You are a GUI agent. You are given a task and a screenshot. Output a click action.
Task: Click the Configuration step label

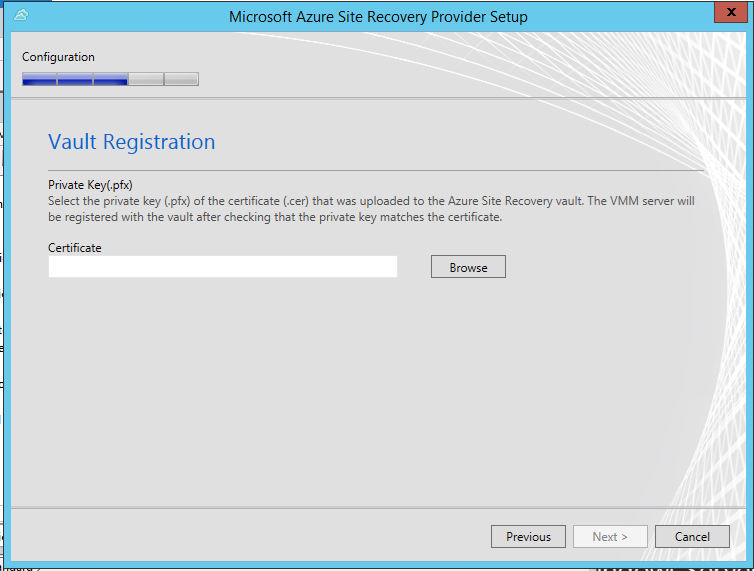tap(58, 57)
